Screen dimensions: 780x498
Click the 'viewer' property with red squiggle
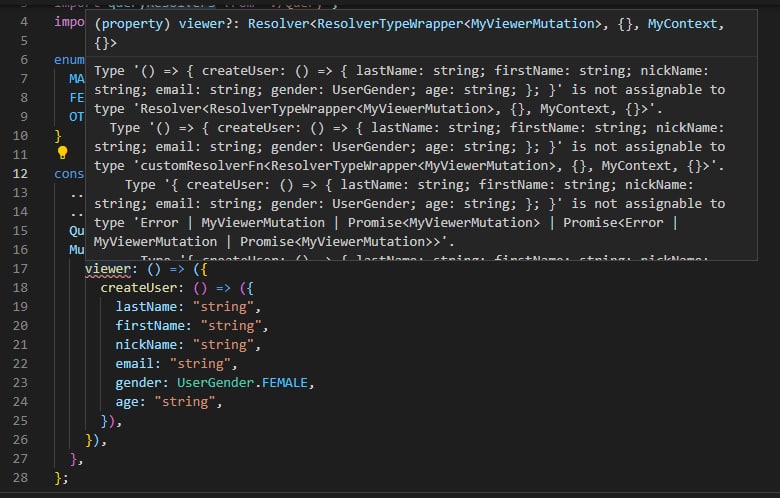point(107,269)
